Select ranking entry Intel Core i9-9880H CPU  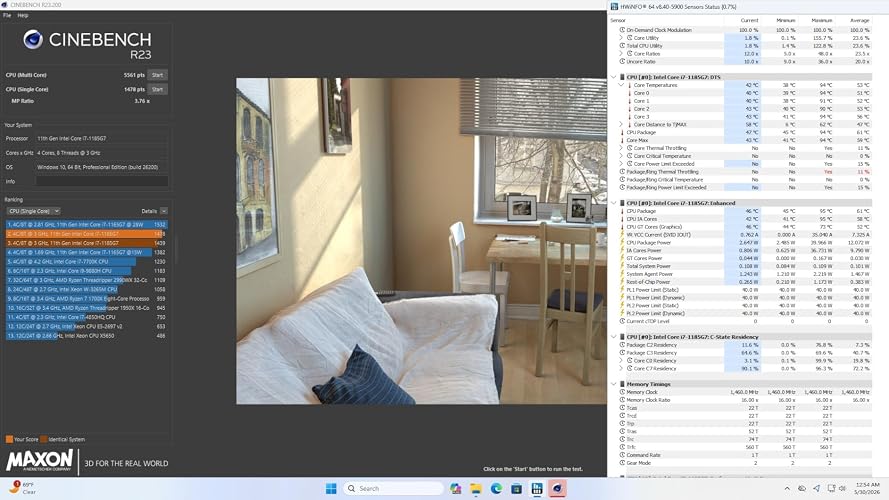pyautogui.click(x=87, y=271)
